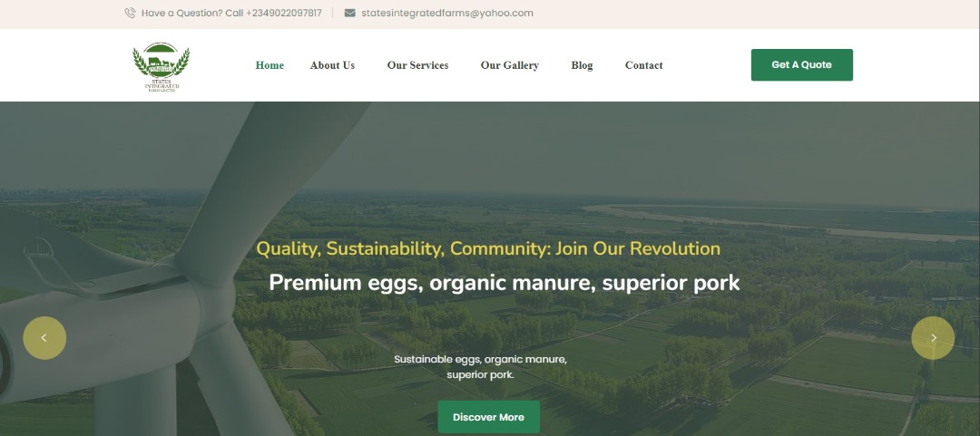Go to previous slide with left arrow
Screen dimensions: 980x436
(44, 338)
